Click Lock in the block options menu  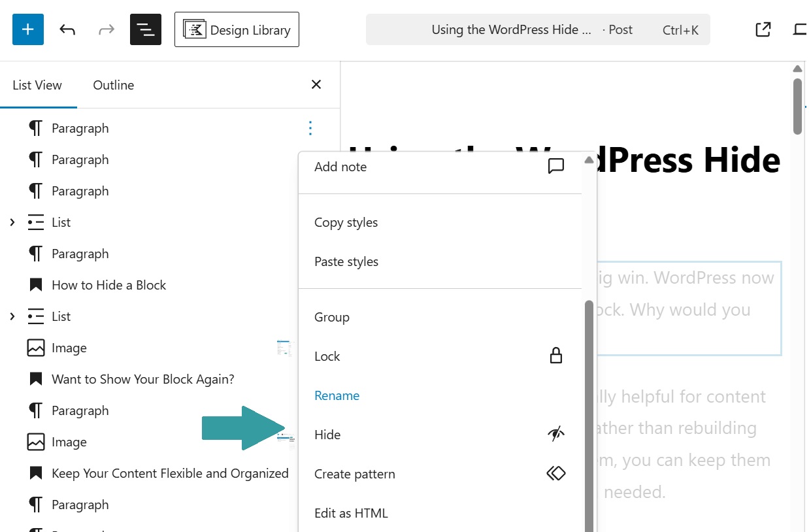tap(327, 356)
